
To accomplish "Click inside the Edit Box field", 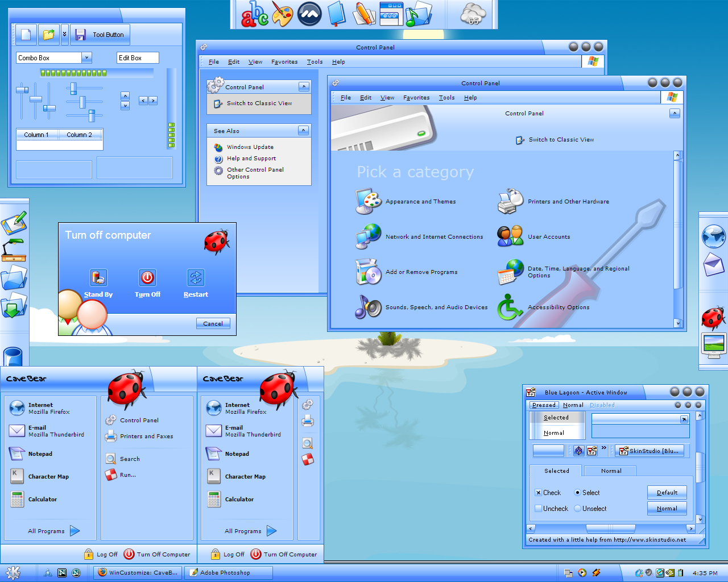I will point(138,58).
